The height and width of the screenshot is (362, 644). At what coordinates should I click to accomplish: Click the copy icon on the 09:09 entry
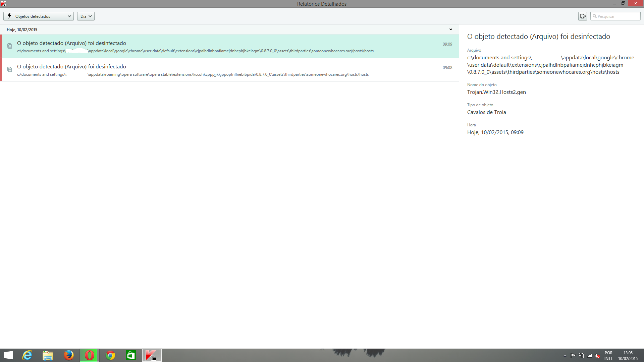pyautogui.click(x=9, y=46)
